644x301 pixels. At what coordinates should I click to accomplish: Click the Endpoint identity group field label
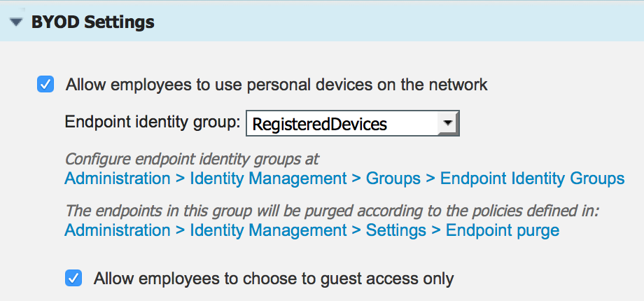click(153, 122)
